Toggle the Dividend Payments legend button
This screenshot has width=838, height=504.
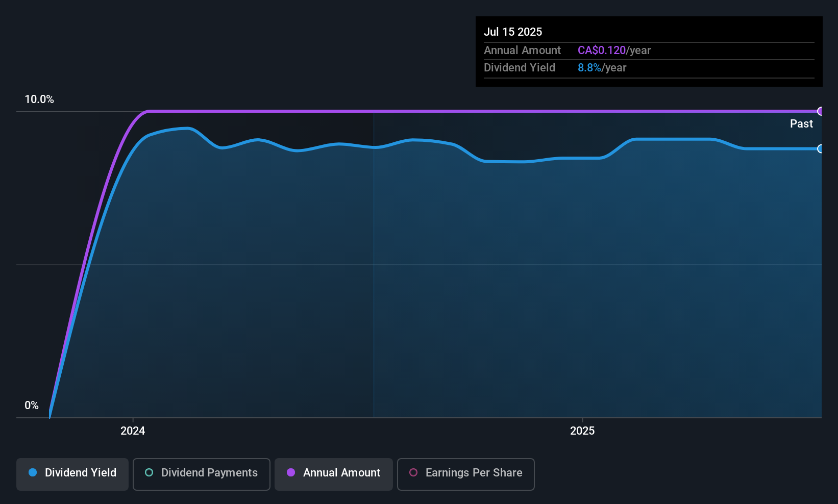(x=202, y=474)
